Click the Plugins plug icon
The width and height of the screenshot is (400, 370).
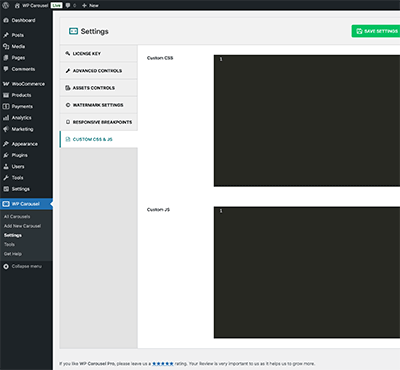pyautogui.click(x=6, y=155)
